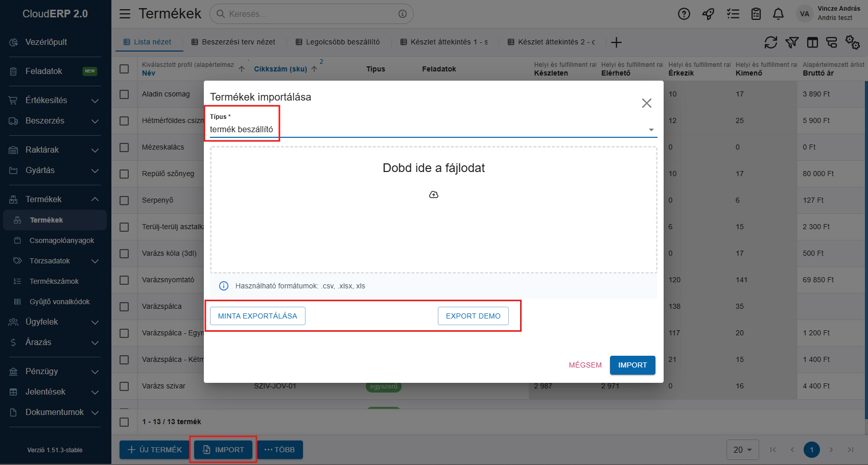This screenshot has height=465, width=868.
Task: Switch to Legolcsóbb beszállító tab
Action: tap(338, 42)
